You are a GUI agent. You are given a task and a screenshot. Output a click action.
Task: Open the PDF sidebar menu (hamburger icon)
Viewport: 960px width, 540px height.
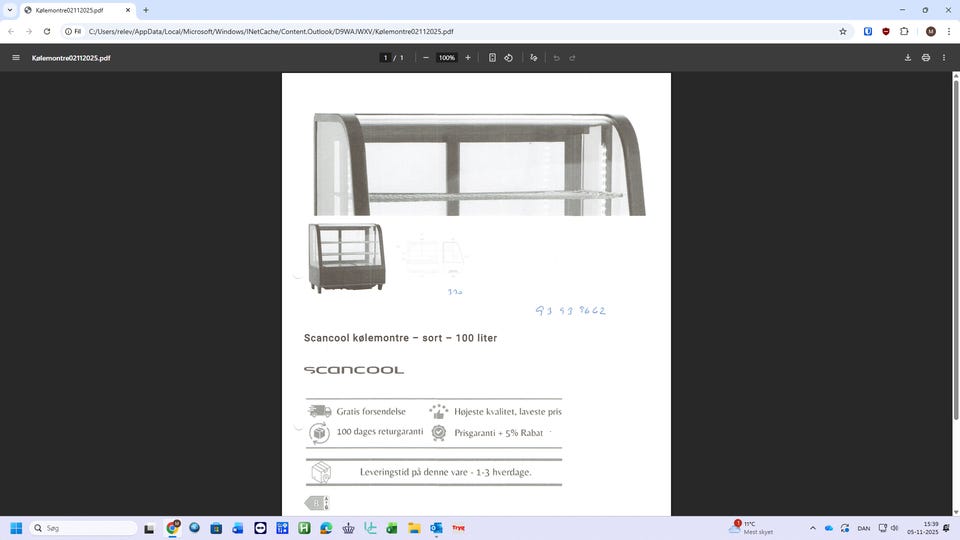click(16, 58)
